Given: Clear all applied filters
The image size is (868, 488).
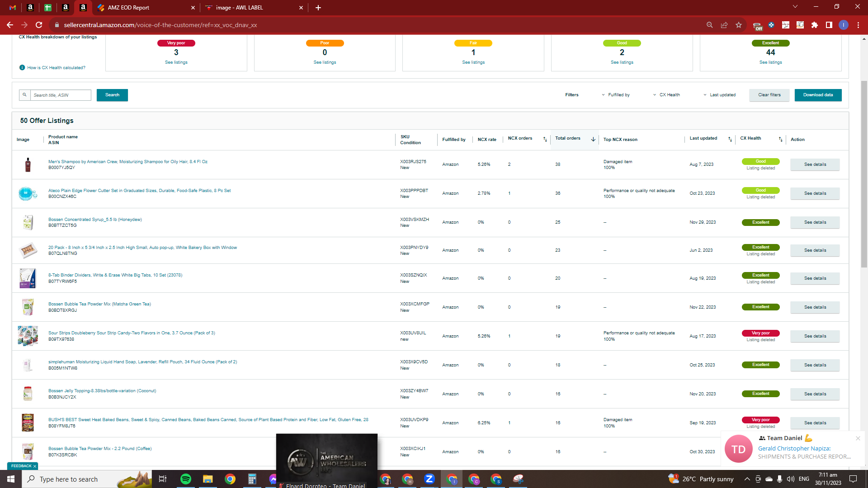Looking at the screenshot, I should point(769,95).
